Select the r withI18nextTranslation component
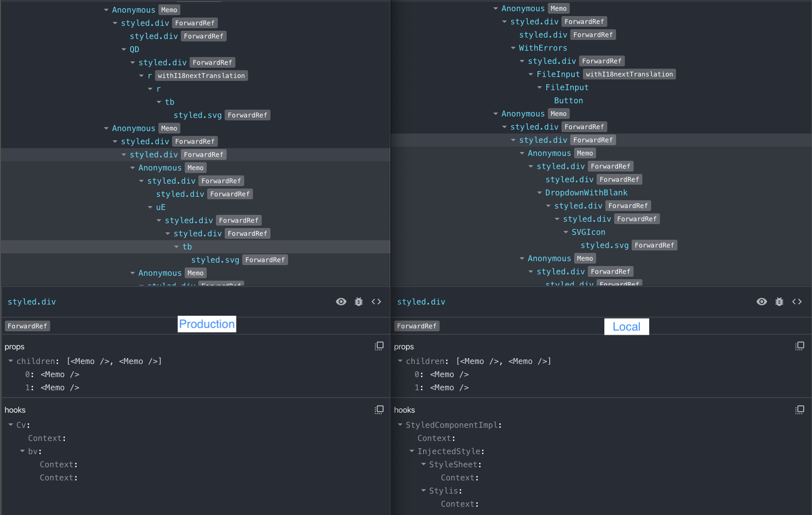This screenshot has width=812, height=515. coord(197,76)
